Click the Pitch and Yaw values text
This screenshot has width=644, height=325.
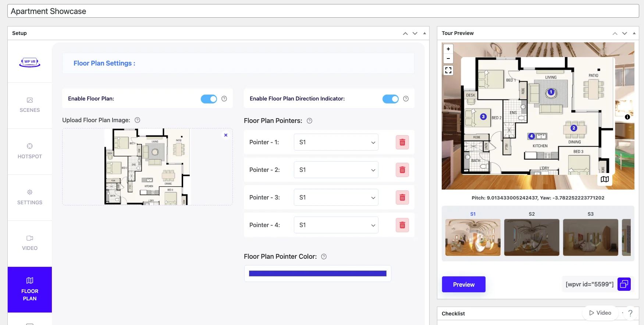pos(538,198)
